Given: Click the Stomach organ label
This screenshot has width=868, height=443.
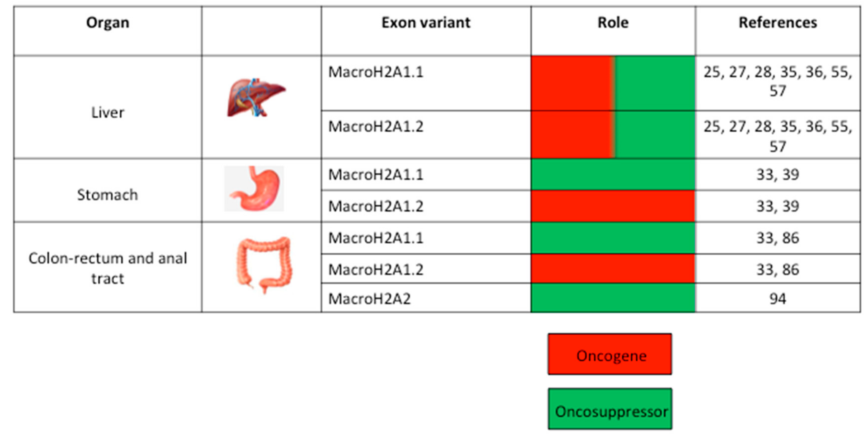Looking at the screenshot, I should (107, 195).
